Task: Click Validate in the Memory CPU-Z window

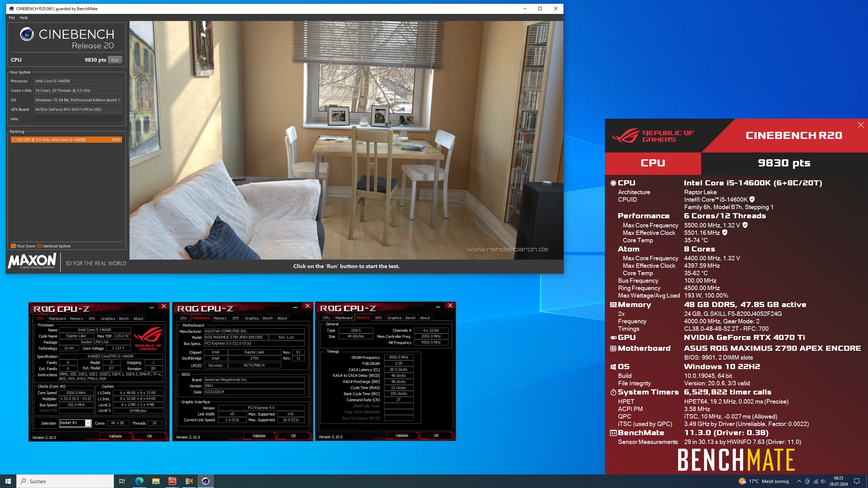Action: tap(402, 435)
